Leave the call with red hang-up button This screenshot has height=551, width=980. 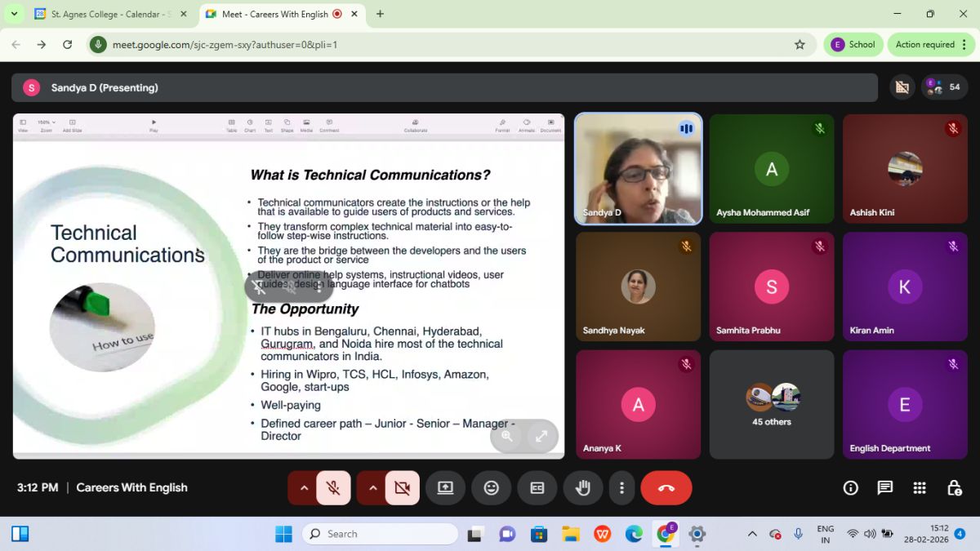(666, 488)
